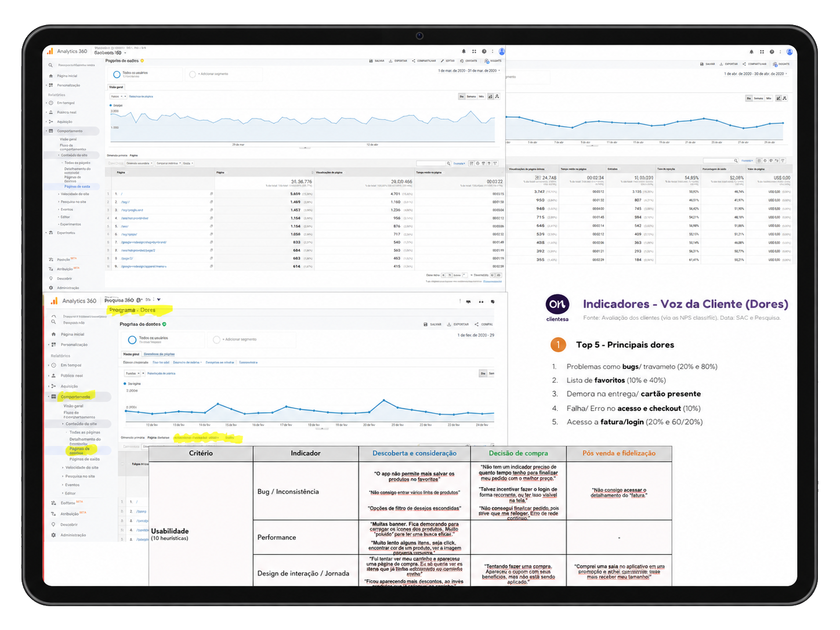Select Visão geral tab in the March report
Screen dimensions: 840x630
coord(116,87)
